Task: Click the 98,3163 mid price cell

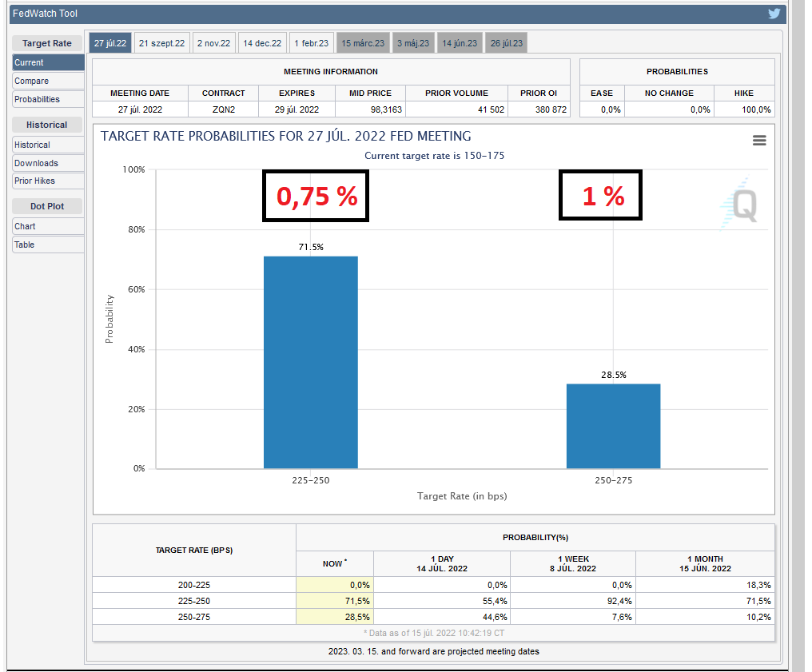Action: click(x=370, y=109)
